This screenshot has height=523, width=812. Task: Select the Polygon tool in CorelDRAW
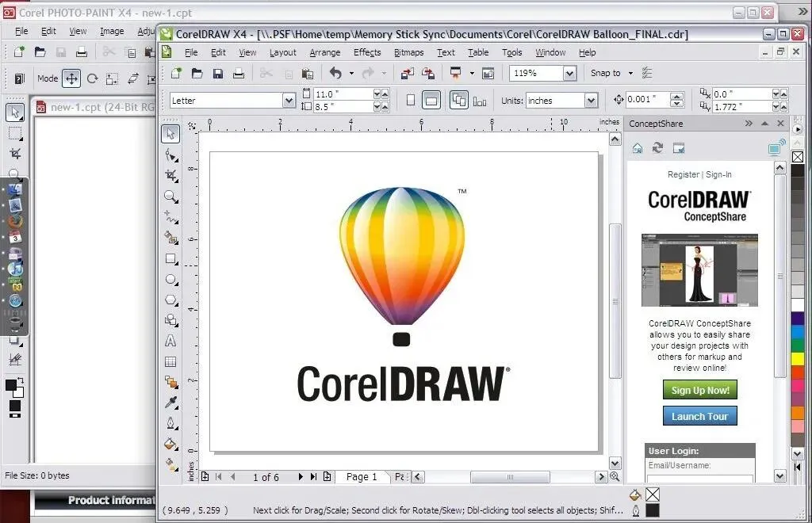[171, 300]
